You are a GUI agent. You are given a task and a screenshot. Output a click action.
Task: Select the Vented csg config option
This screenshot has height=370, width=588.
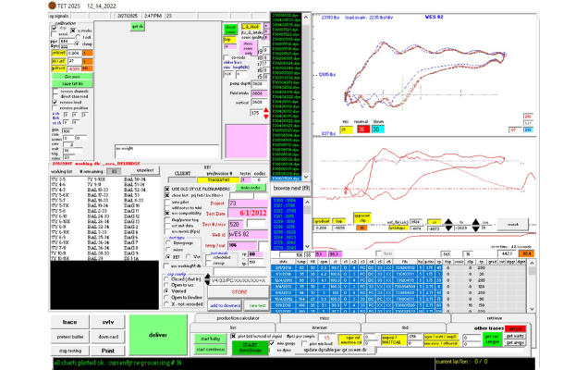(166, 291)
